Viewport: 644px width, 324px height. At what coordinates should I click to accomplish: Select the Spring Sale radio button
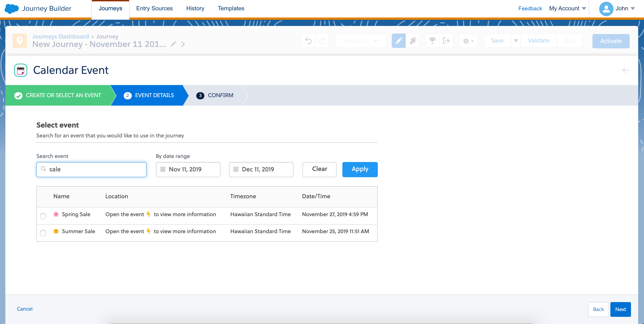pos(43,215)
